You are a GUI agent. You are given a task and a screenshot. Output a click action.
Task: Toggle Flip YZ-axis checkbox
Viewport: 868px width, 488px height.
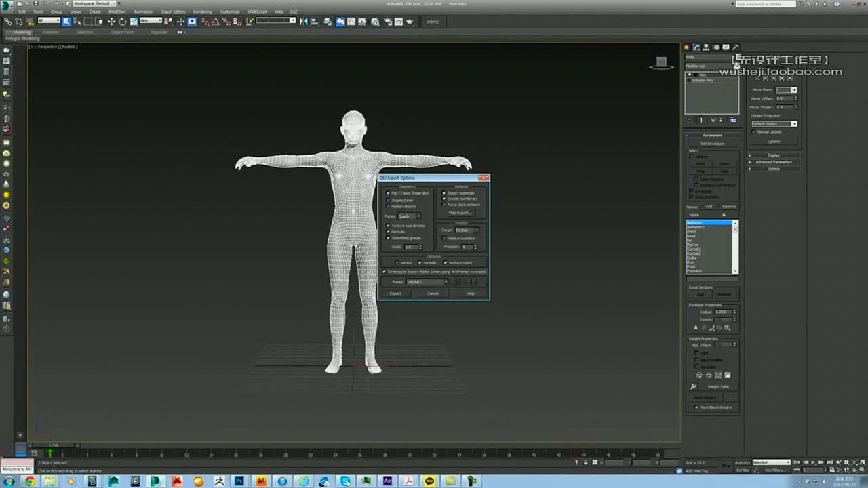click(x=389, y=193)
